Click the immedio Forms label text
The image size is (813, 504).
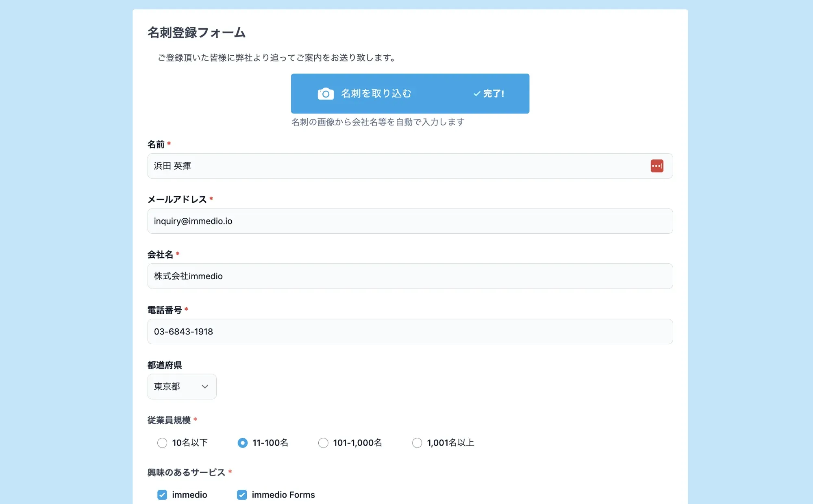[283, 495]
